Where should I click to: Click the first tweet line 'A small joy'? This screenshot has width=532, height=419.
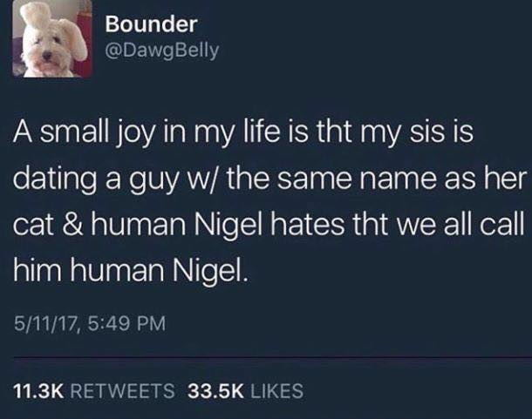243,133
